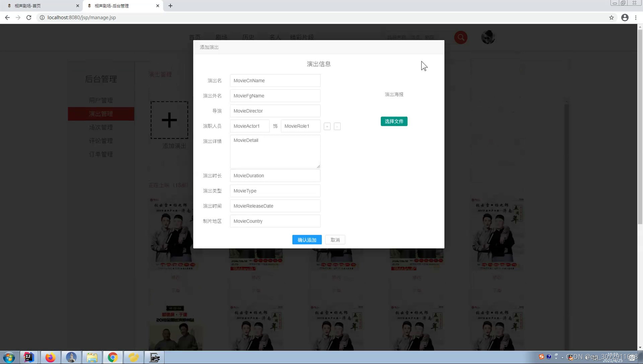Screen dimensions: 643x364
Task: Click 选择文件 to upload a poster
Action: pyautogui.click(x=394, y=121)
